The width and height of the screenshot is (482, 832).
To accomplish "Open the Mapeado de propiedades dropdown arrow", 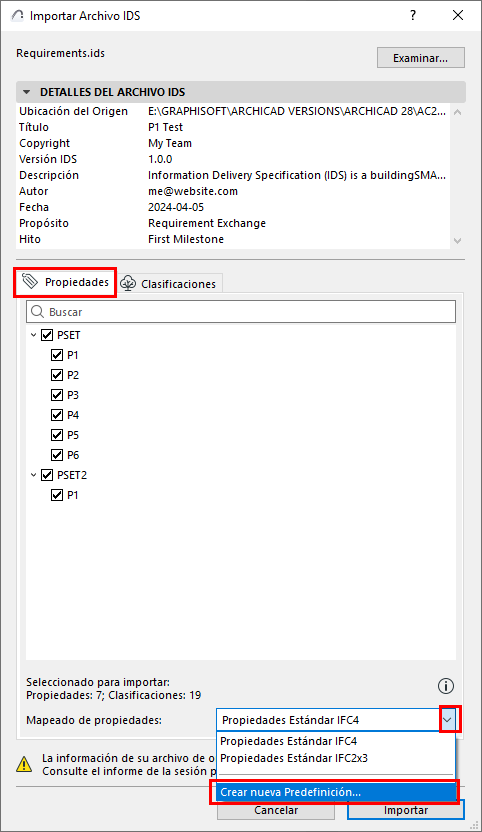I will click(x=448, y=720).
